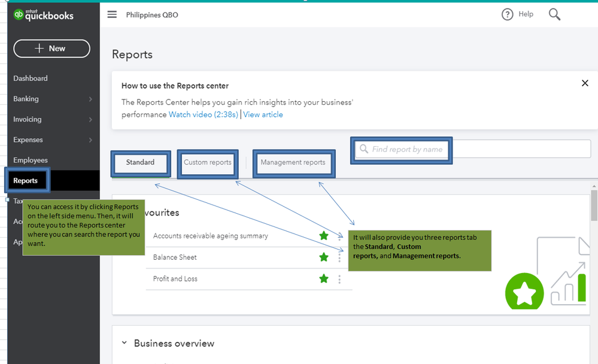Screen dimensions: 598x364
Task: Click the Philippines QBO company name
Action: coord(152,15)
